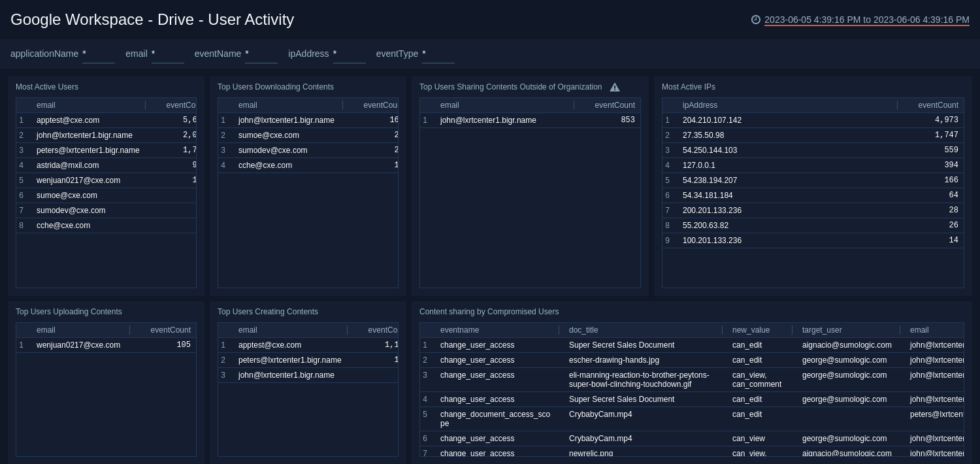980x464 pixels.
Task: Open the time range editor link
Action: (x=866, y=20)
